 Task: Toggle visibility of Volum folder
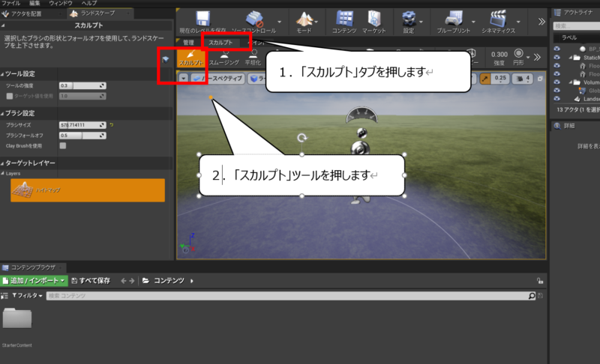point(556,82)
